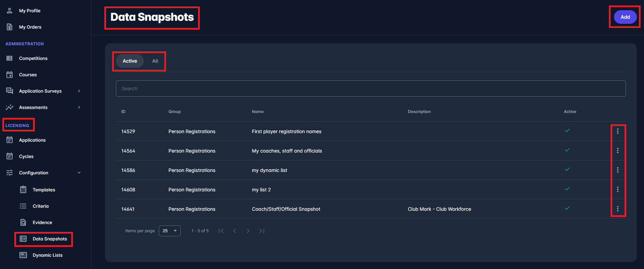Open the Dynamic Lists icon
The height and width of the screenshot is (269, 644).
tap(23, 255)
